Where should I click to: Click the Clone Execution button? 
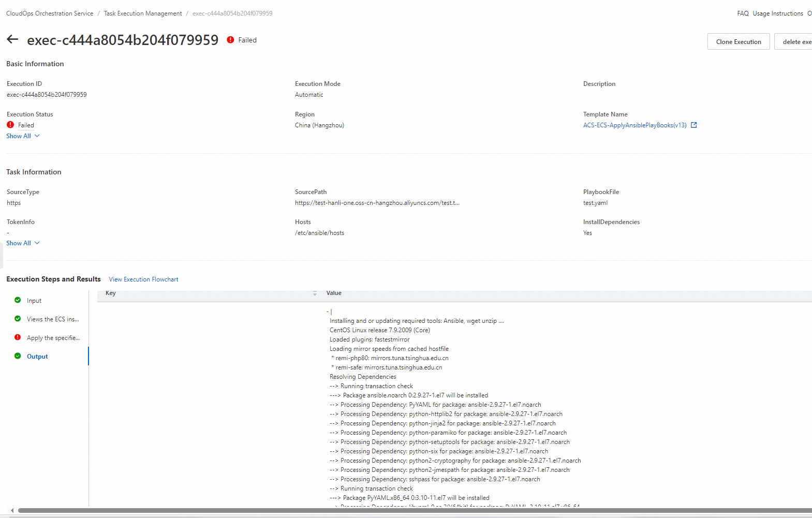point(739,42)
